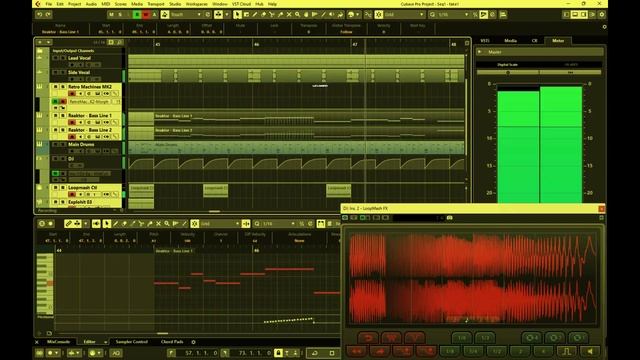
Task: Click the 1/8 button in LoopMash FX bottom row
Action: (450, 351)
